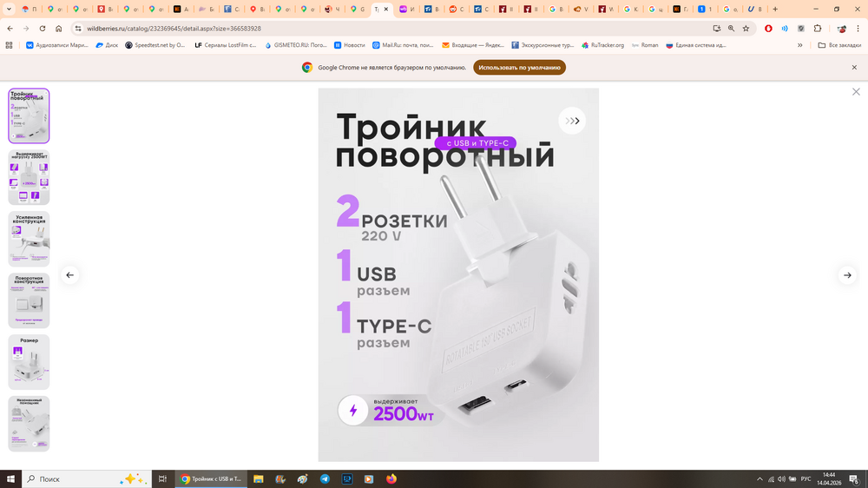Open 'Единая система ид...' bookmark
The width and height of the screenshot is (868, 488).
[x=696, y=45]
